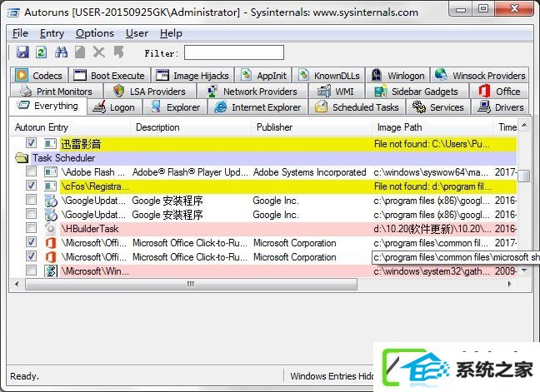The width and height of the screenshot is (540, 392).
Task: Enable the Adobe Flash task checkbox
Action: click(31, 171)
